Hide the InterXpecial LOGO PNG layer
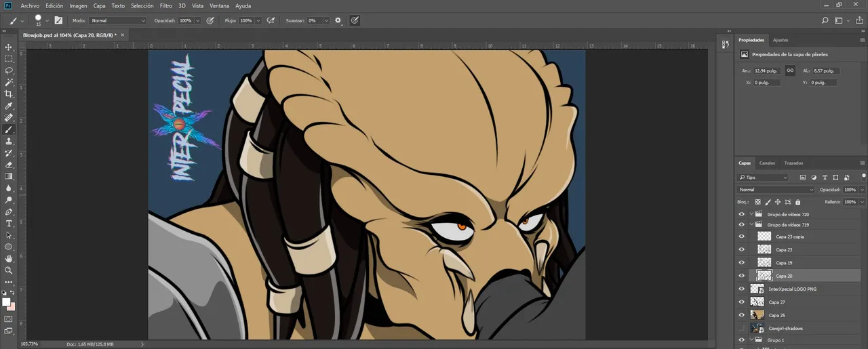This screenshot has height=349, width=868. [x=741, y=289]
